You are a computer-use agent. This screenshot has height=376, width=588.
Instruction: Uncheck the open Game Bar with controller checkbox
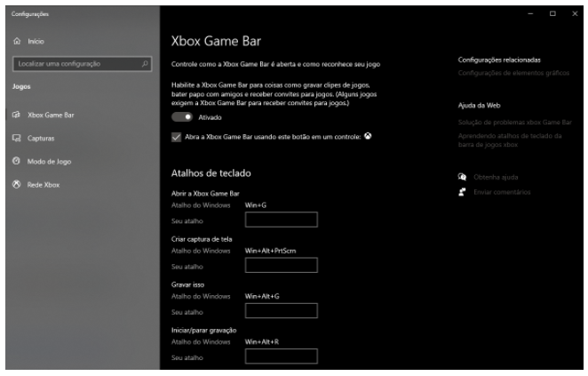176,137
